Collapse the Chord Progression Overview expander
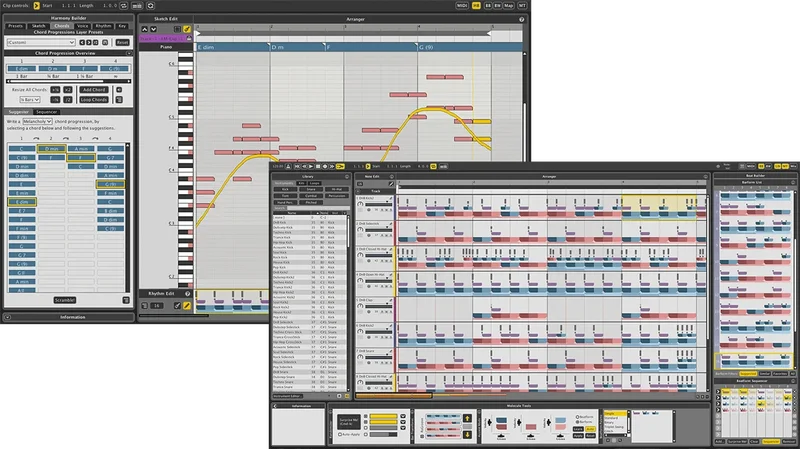 129,53
